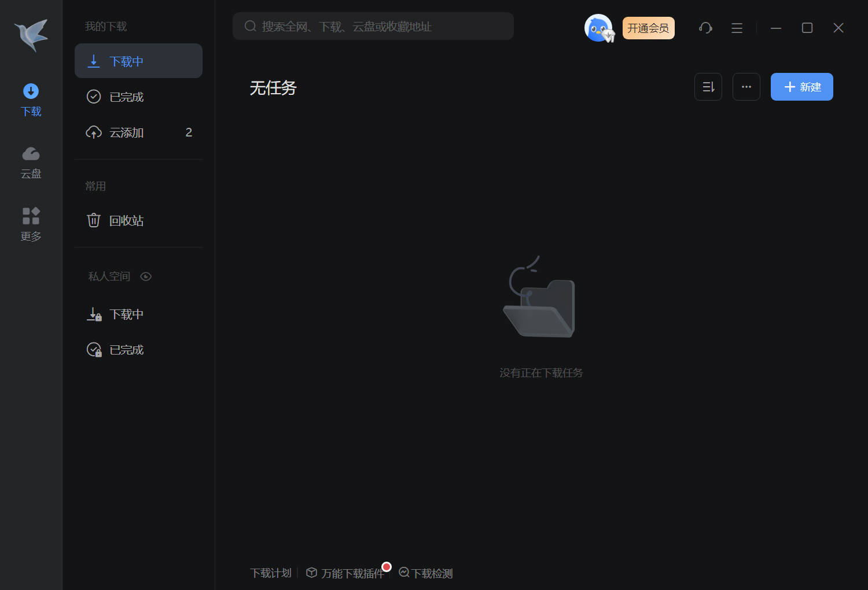Open 云添加 list
The image size is (868, 590).
[126, 132]
